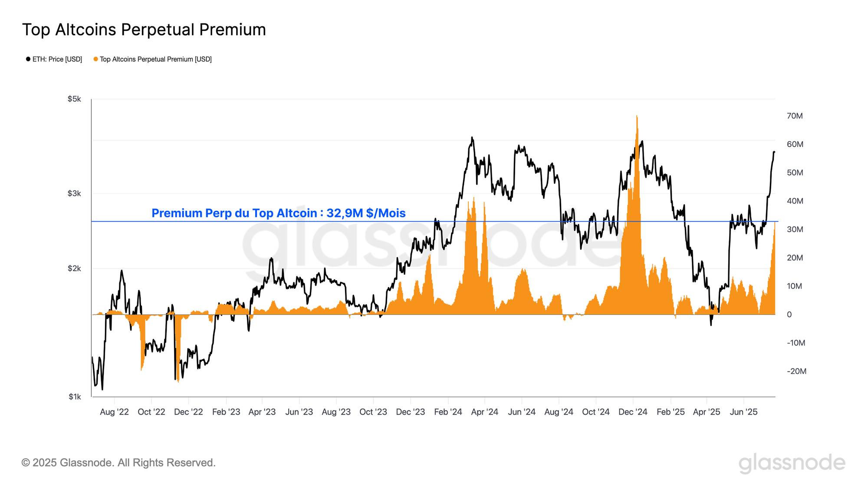Click the Apr '23 x-axis label
The height and width of the screenshot is (488, 868).
tap(262, 412)
